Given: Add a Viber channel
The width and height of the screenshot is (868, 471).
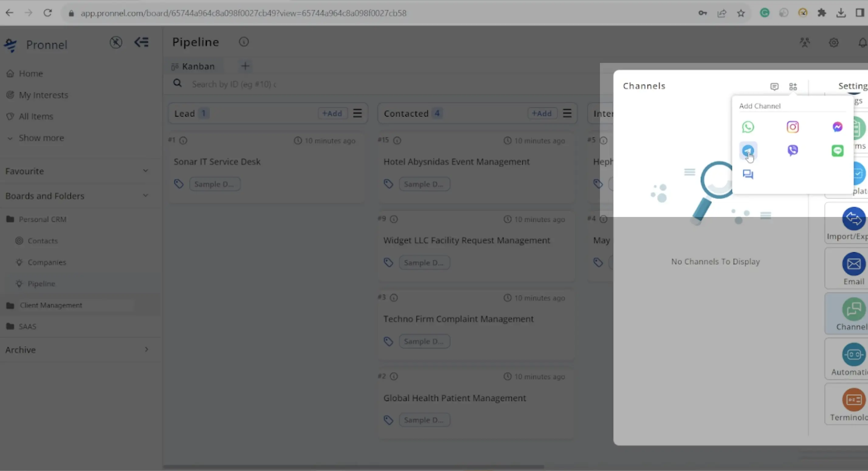Looking at the screenshot, I should pyautogui.click(x=793, y=150).
